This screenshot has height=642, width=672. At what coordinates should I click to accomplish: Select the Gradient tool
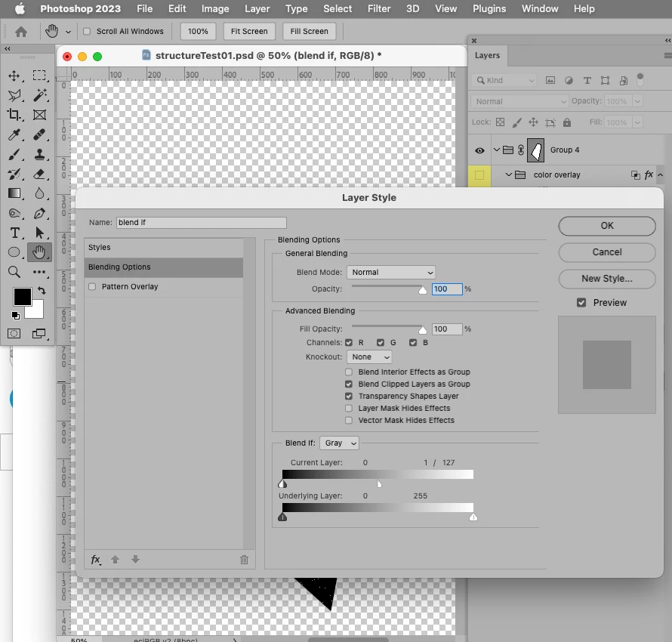tap(14, 193)
